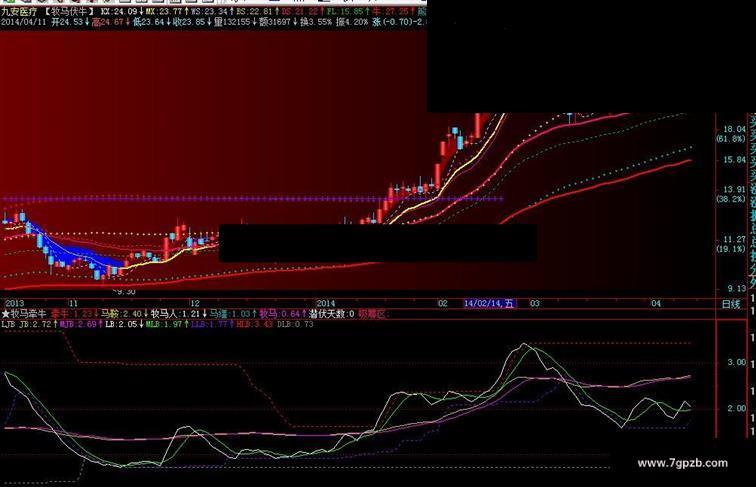This screenshot has width=756, height=487.
Task: Click the 2014 label on time axis
Action: tap(326, 304)
